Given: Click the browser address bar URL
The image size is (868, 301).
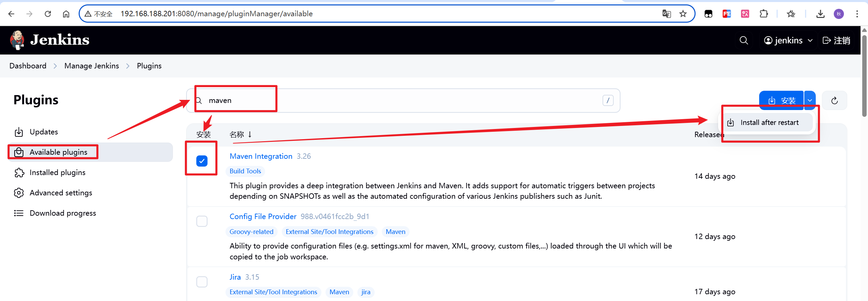Looking at the screenshot, I should tap(216, 14).
